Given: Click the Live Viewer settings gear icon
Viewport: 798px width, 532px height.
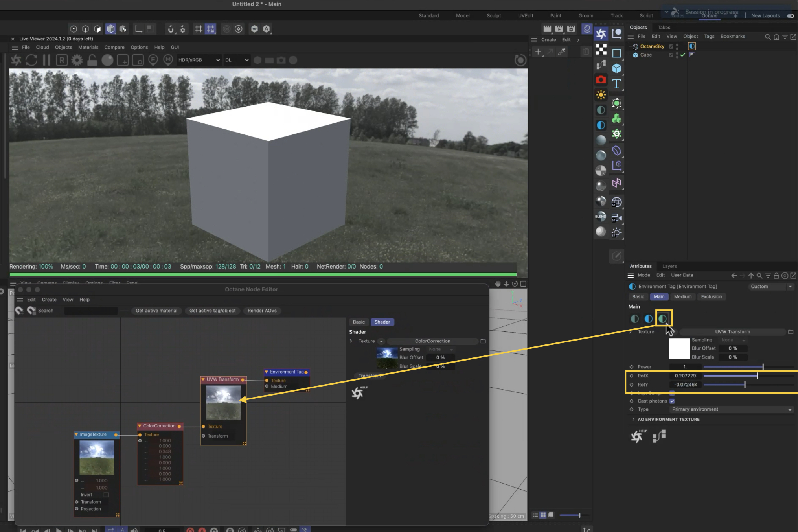Looking at the screenshot, I should point(77,60).
